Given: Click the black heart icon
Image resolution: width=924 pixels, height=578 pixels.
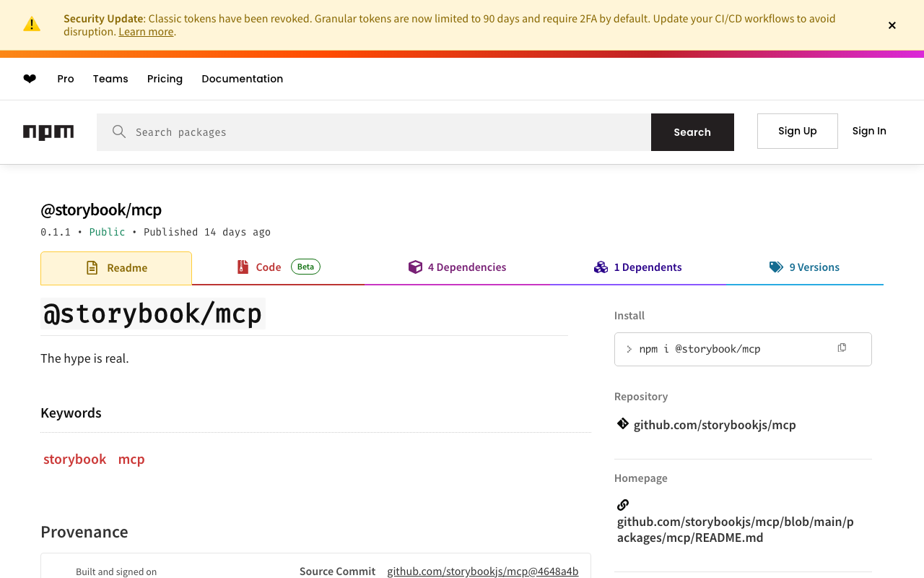Looking at the screenshot, I should tap(30, 79).
